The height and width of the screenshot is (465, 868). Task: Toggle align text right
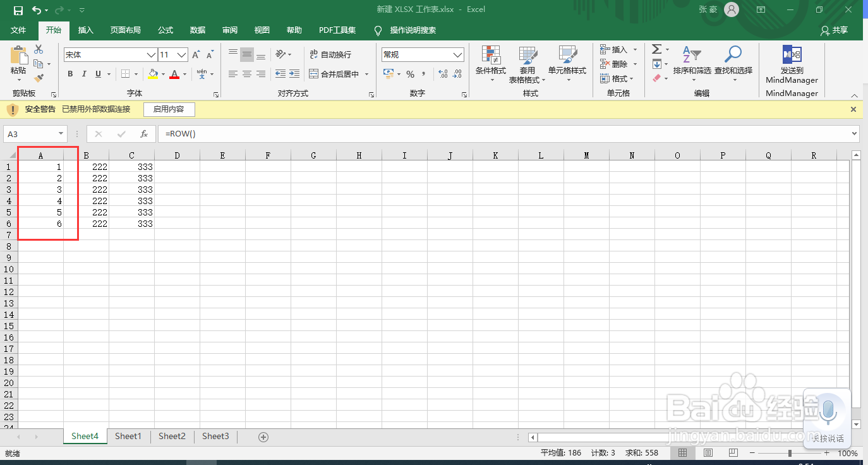click(x=261, y=74)
